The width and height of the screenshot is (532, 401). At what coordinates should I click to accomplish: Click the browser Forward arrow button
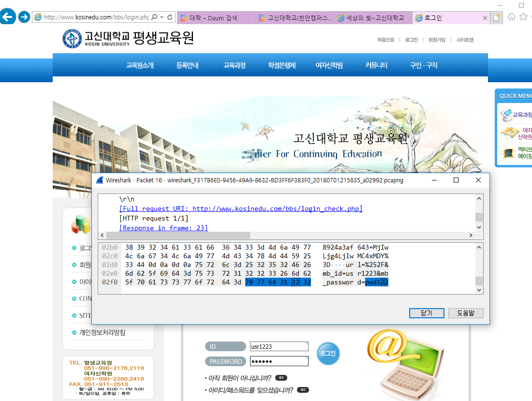pos(24,17)
